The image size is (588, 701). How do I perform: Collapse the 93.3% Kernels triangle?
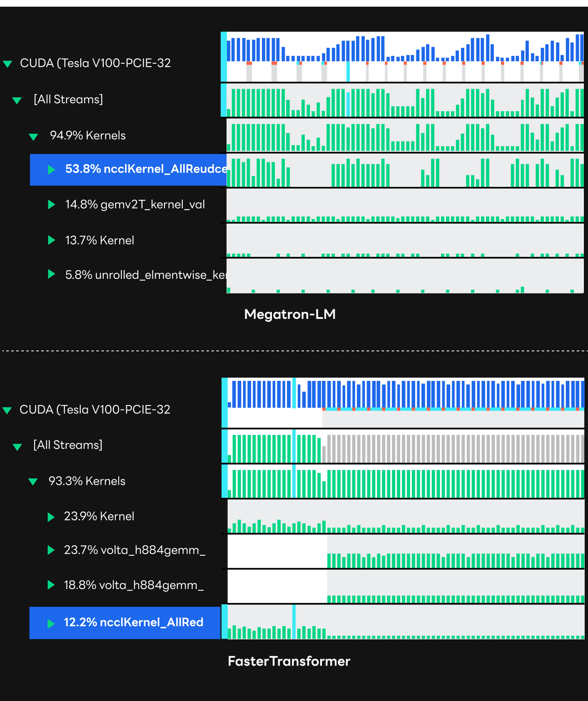(33, 482)
